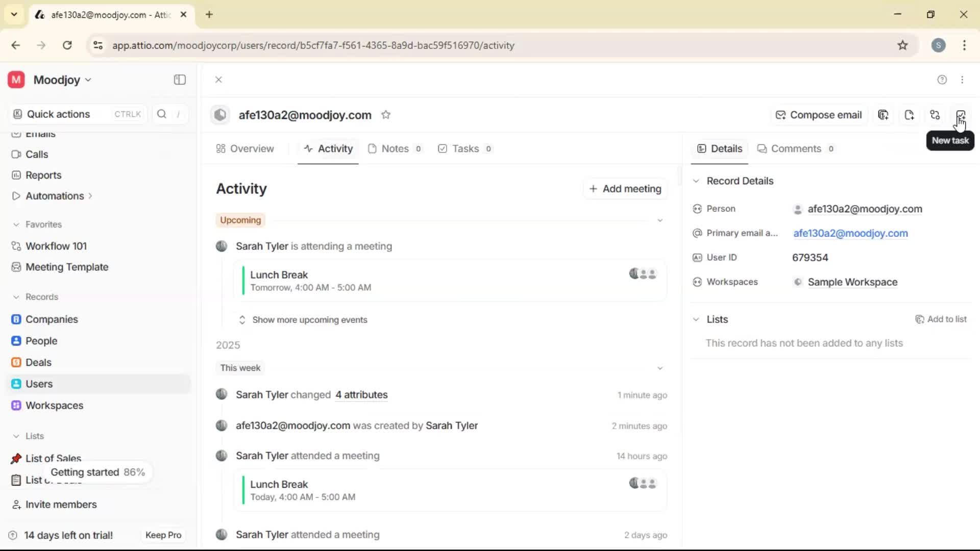Open the quick actions search icon
This screenshot has width=980, height=551.
(162, 114)
